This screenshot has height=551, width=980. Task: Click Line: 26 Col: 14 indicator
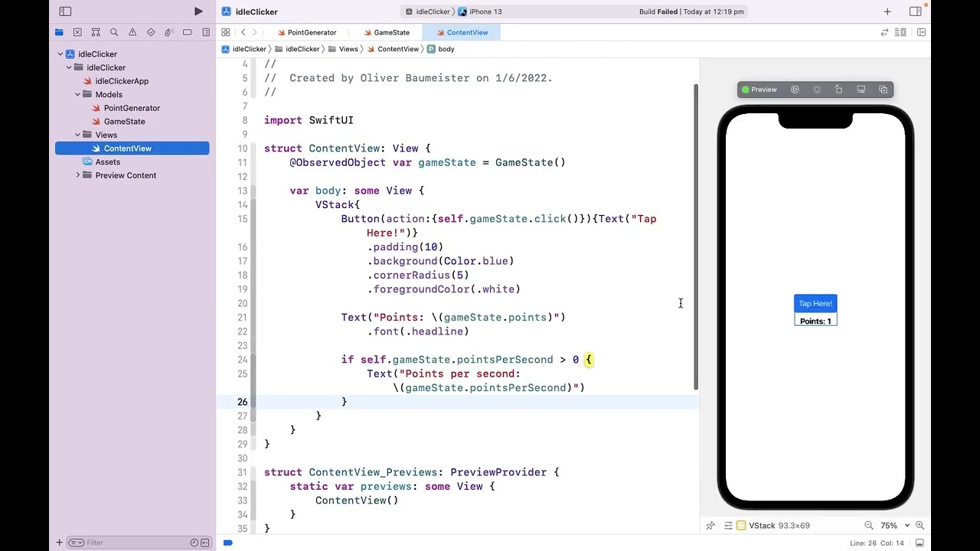(x=877, y=543)
